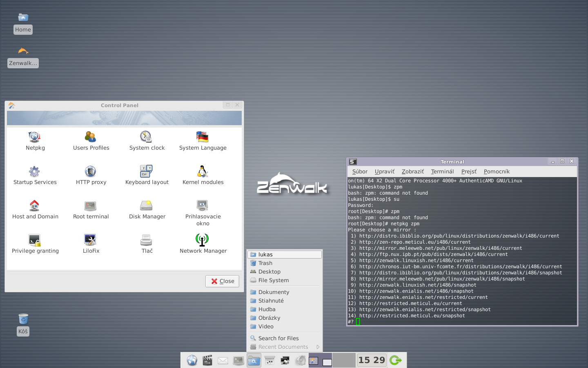The image size is (588, 368).
Task: Switch to the second workspace in pager
Action: point(344,360)
